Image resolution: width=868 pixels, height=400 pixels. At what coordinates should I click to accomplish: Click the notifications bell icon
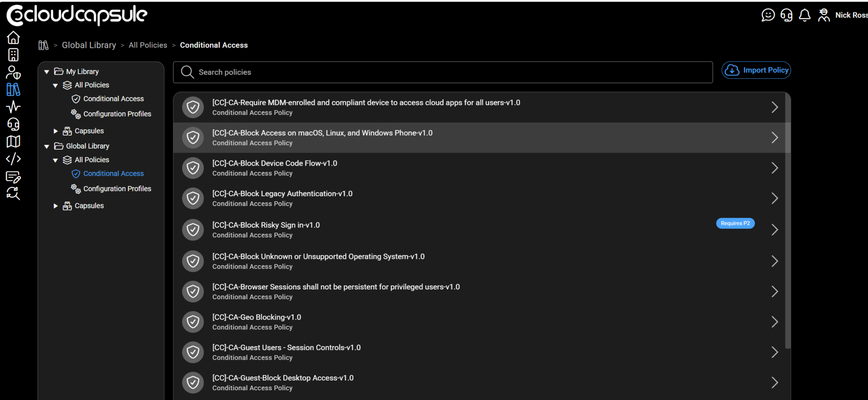point(804,15)
